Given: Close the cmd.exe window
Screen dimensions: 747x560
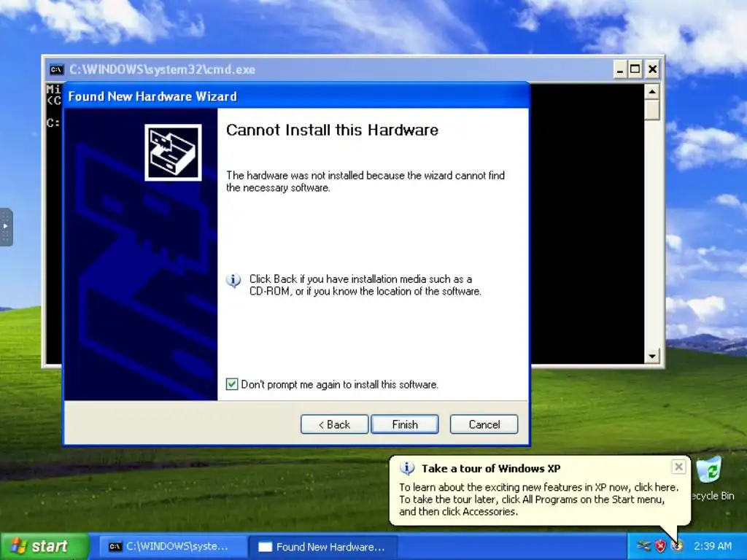Looking at the screenshot, I should tap(652, 69).
